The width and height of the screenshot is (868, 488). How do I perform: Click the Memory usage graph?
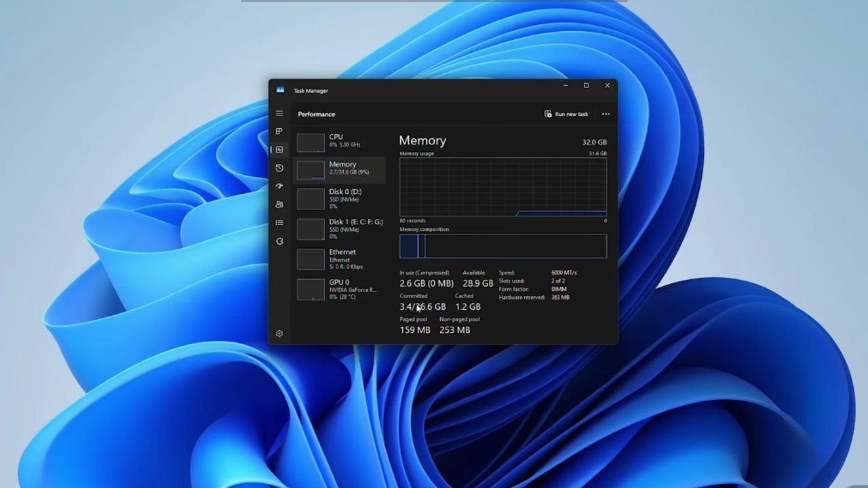point(502,188)
